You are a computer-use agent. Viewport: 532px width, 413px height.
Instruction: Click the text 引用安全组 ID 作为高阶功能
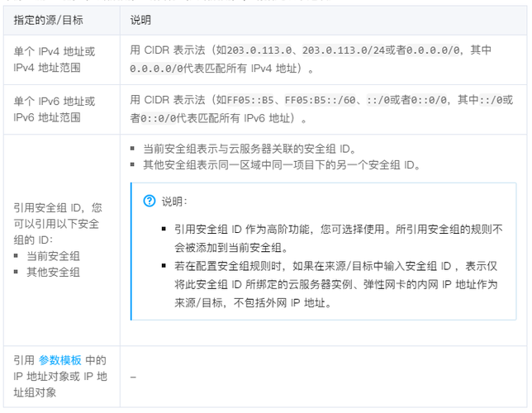[x=242, y=230]
